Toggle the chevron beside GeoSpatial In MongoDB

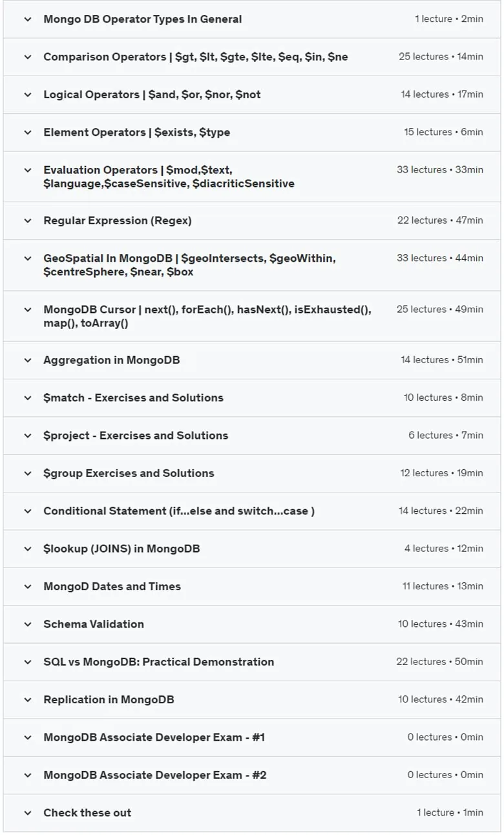[x=27, y=259]
